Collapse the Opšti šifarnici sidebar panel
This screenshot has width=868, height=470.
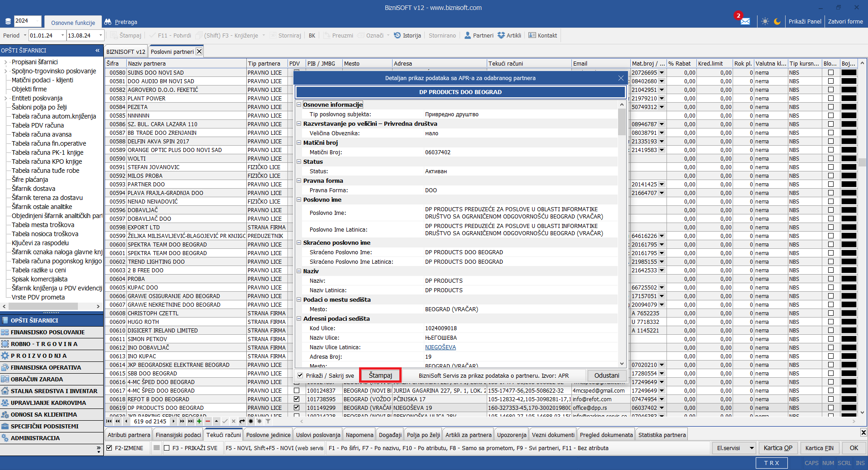click(97, 50)
